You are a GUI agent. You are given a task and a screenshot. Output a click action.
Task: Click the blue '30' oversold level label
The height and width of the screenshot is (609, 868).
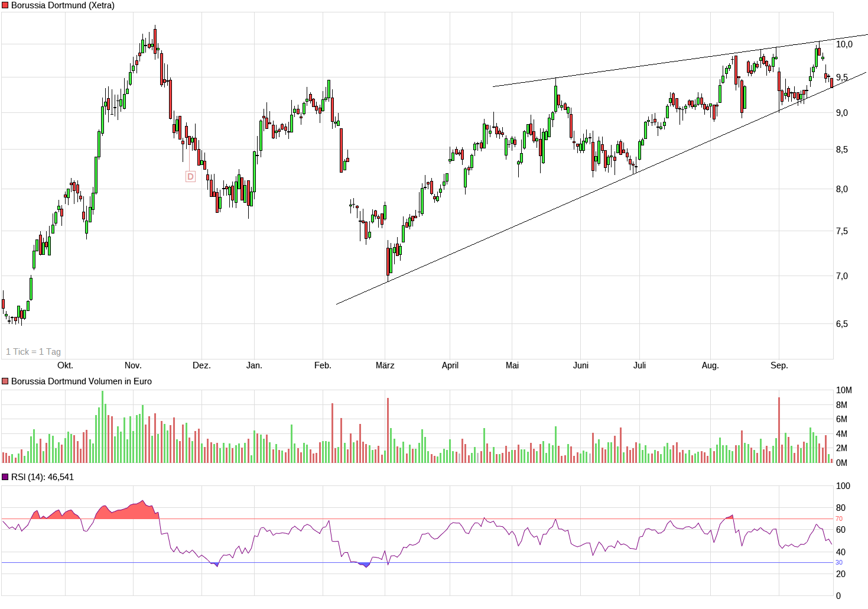(x=839, y=562)
